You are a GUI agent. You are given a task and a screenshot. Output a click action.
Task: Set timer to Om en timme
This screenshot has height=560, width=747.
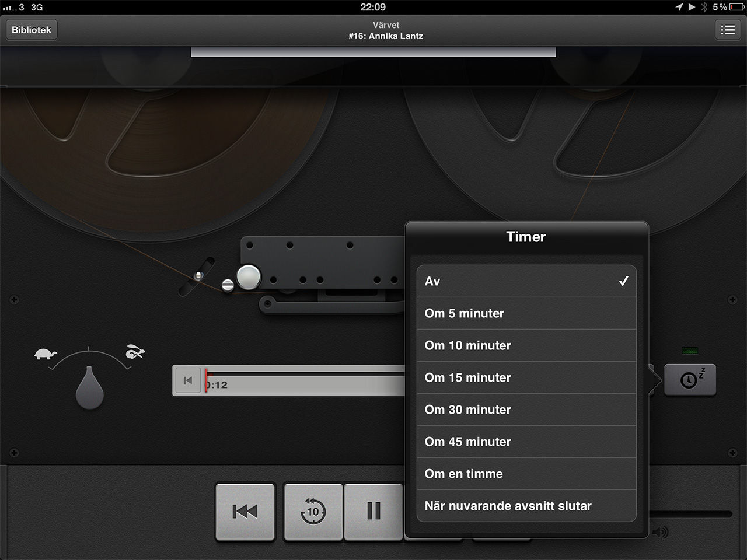point(526,474)
